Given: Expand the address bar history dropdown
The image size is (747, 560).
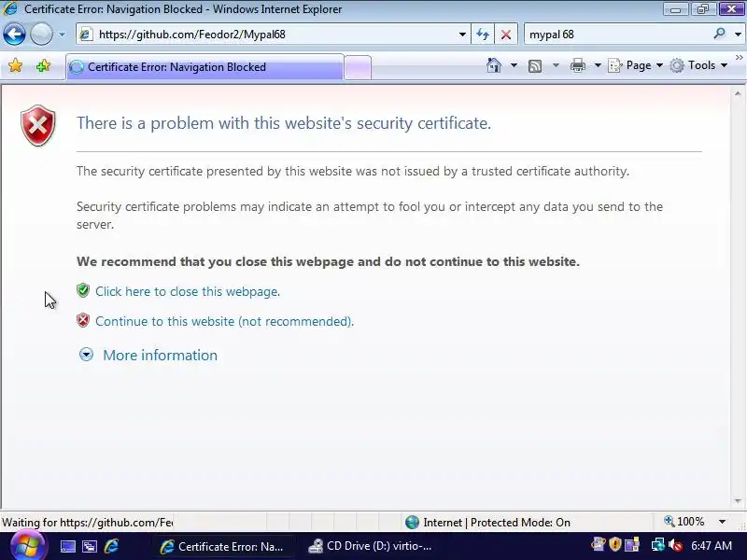Looking at the screenshot, I should click(x=462, y=35).
